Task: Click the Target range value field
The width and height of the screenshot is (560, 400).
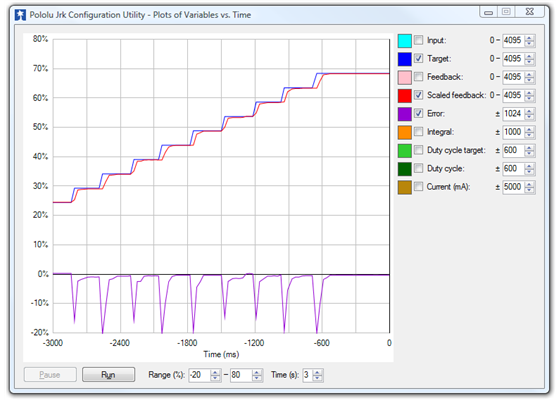Action: pos(513,59)
